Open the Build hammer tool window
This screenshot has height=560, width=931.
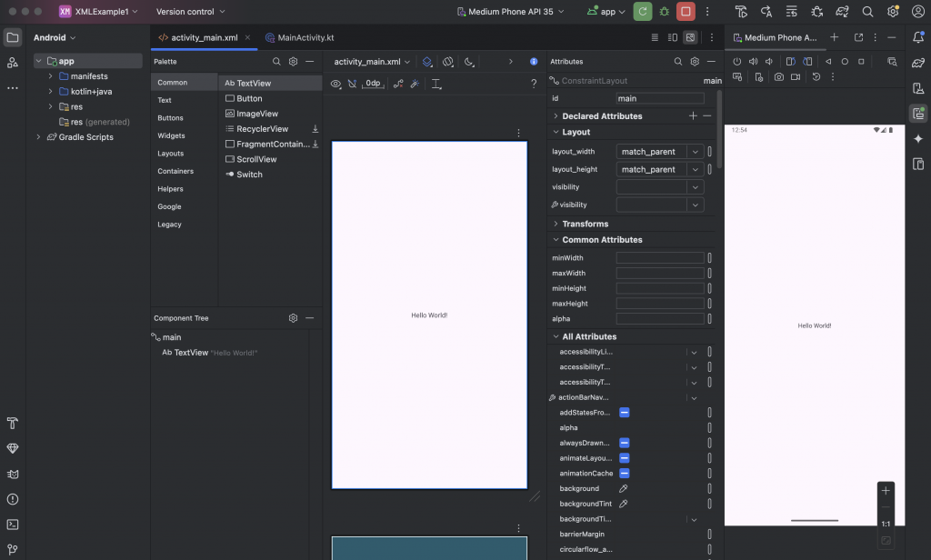(13, 424)
